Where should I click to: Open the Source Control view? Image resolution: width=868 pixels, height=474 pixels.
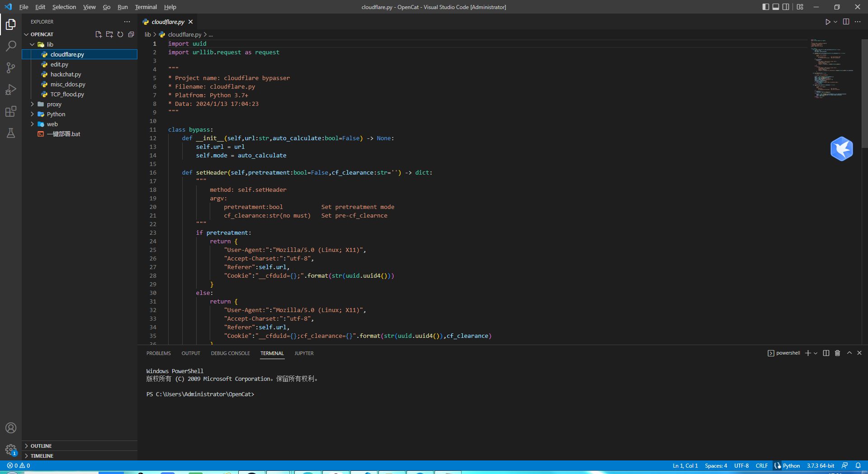(x=11, y=68)
